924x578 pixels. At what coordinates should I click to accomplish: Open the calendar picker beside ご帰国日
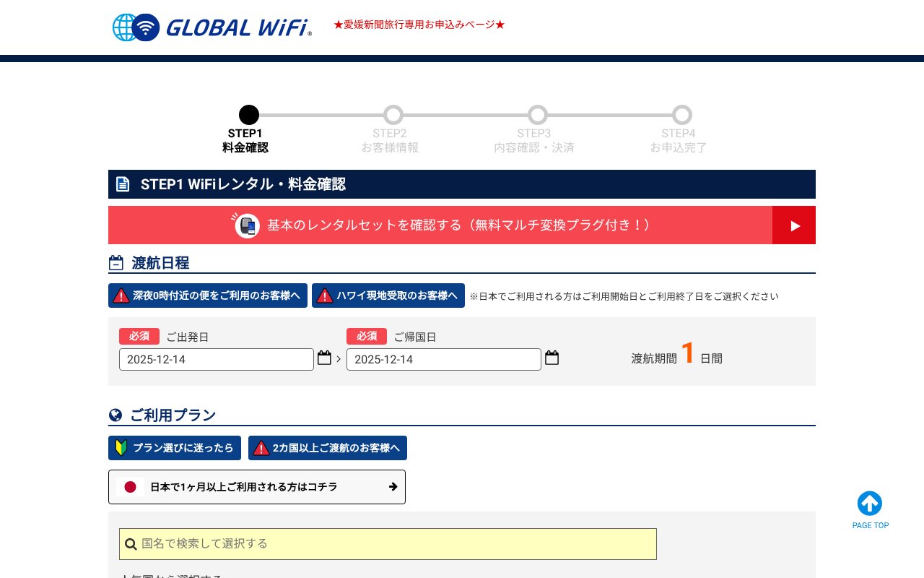coord(552,357)
